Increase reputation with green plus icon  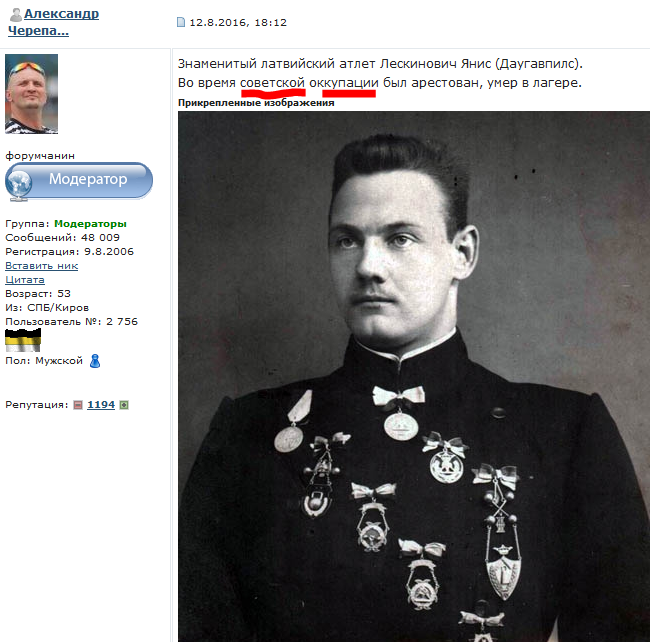(124, 405)
